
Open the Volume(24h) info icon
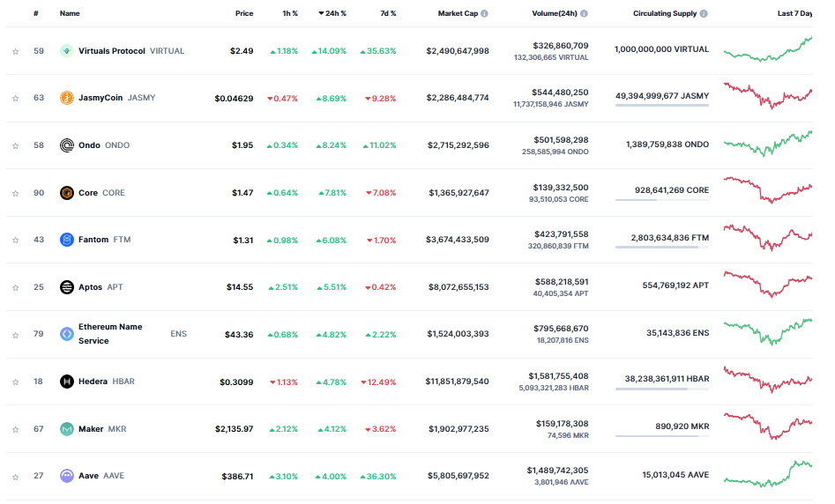(585, 14)
